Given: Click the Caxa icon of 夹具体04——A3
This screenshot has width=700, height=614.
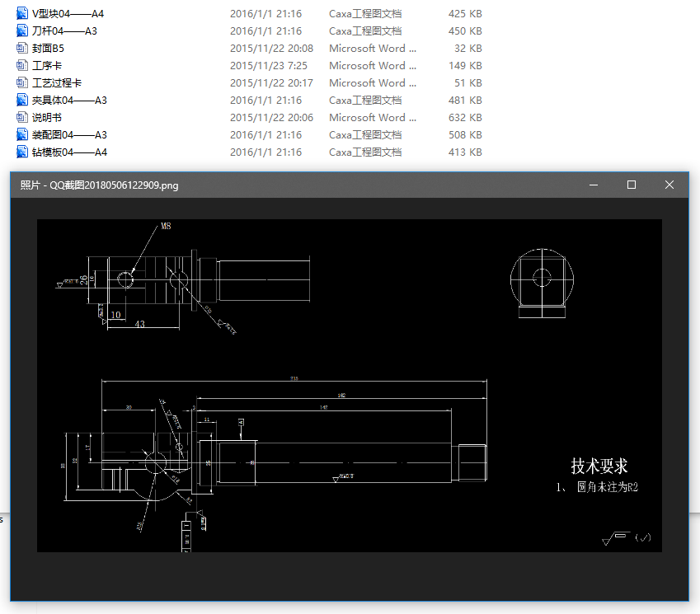Looking at the screenshot, I should tap(20, 100).
